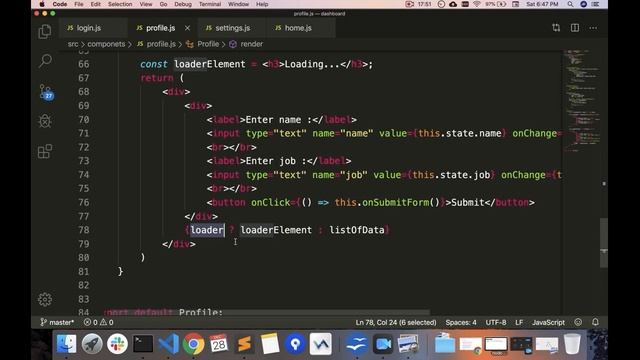Click the Wi-Fi icon in menu bar
The width and height of the screenshot is (640, 360).
coord(477,4)
